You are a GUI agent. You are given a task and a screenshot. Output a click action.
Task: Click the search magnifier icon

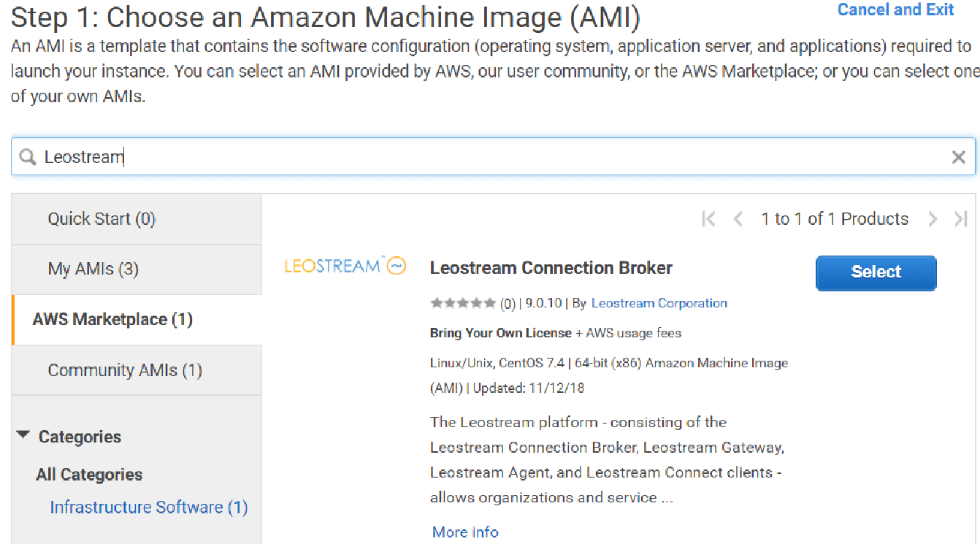[x=28, y=157]
